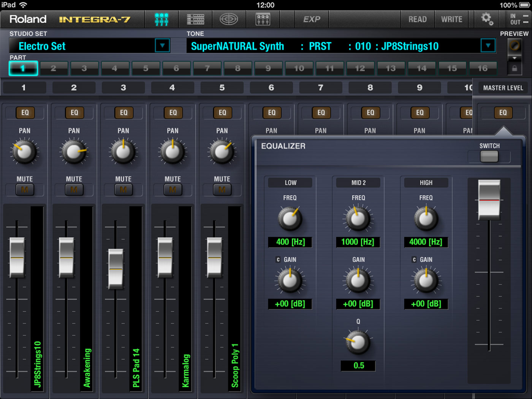Tap the EXP button
The image size is (532, 399).
312,19
